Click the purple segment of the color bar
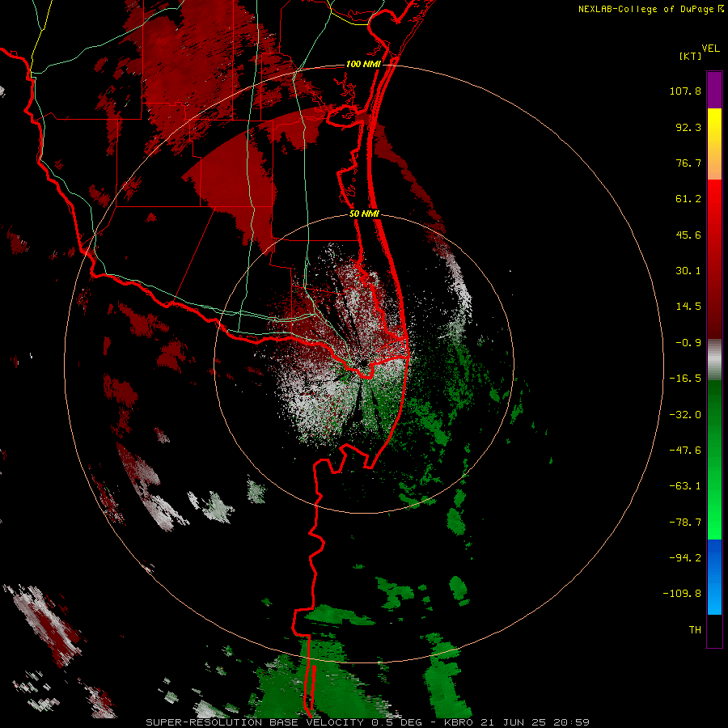Screen dimensions: 728x728 [x=714, y=90]
